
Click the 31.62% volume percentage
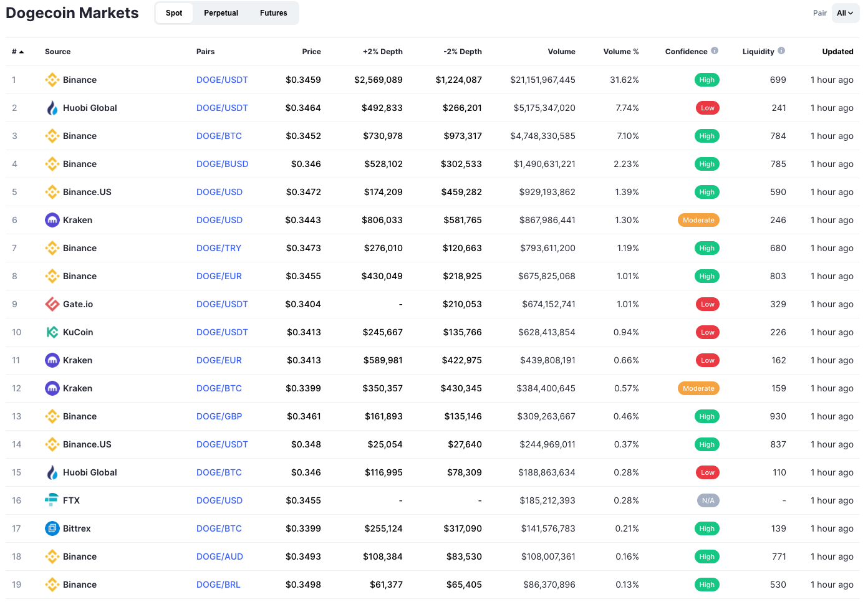624,80
